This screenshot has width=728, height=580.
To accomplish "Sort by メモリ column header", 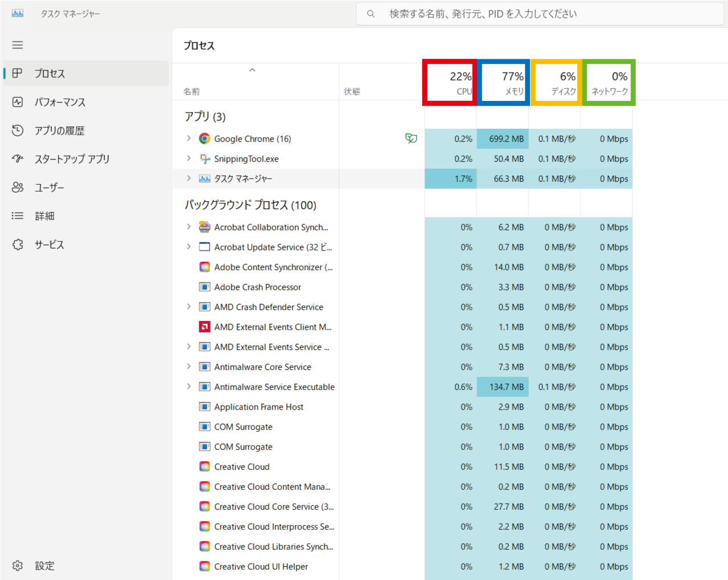I will pos(503,82).
